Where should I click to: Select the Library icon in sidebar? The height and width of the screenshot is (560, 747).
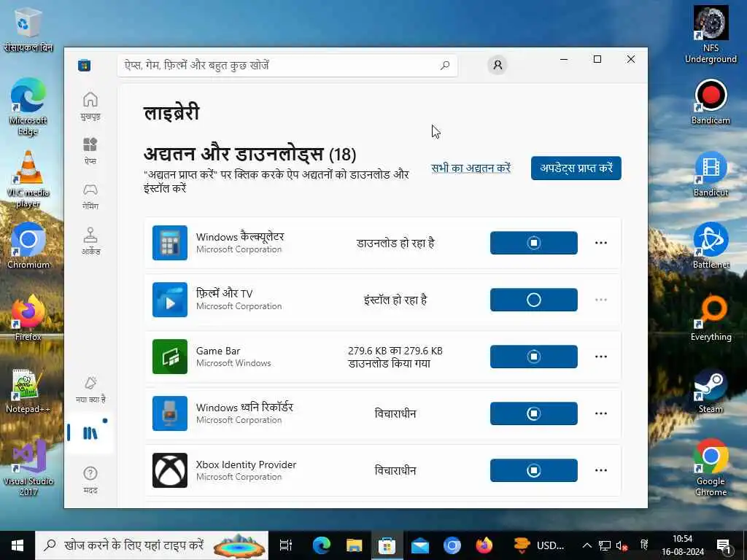[x=90, y=433]
